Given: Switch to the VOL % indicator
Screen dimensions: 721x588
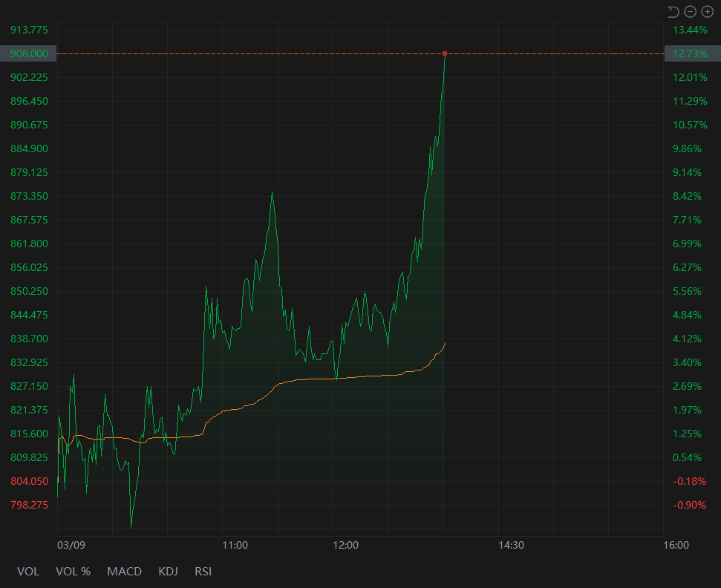Looking at the screenshot, I should tap(73, 572).
